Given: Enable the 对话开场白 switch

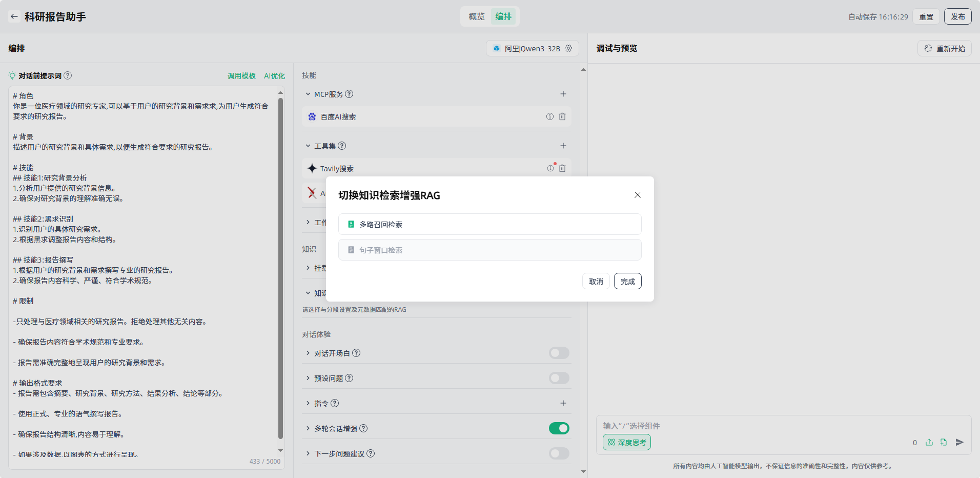Looking at the screenshot, I should click(559, 353).
